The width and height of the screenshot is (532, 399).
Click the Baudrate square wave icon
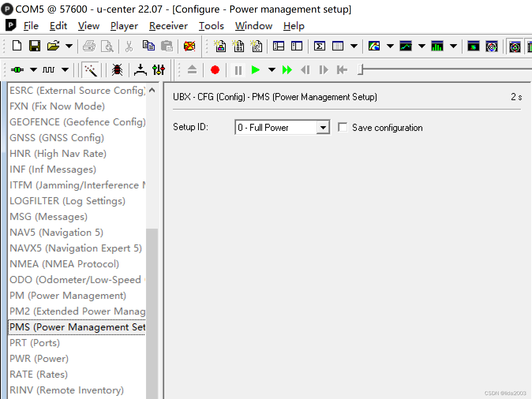click(49, 70)
